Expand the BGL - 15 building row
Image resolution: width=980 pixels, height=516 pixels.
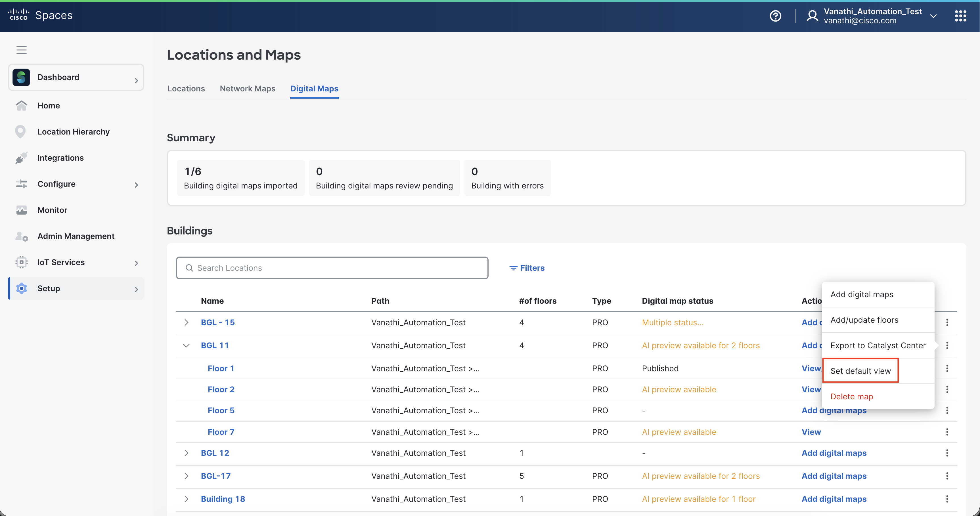[x=186, y=322]
